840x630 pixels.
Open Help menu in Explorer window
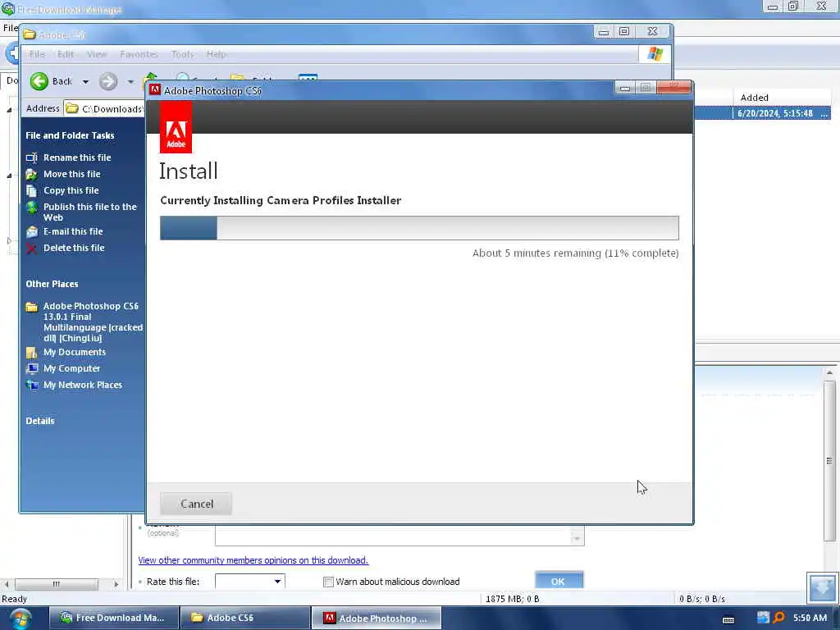tap(217, 54)
